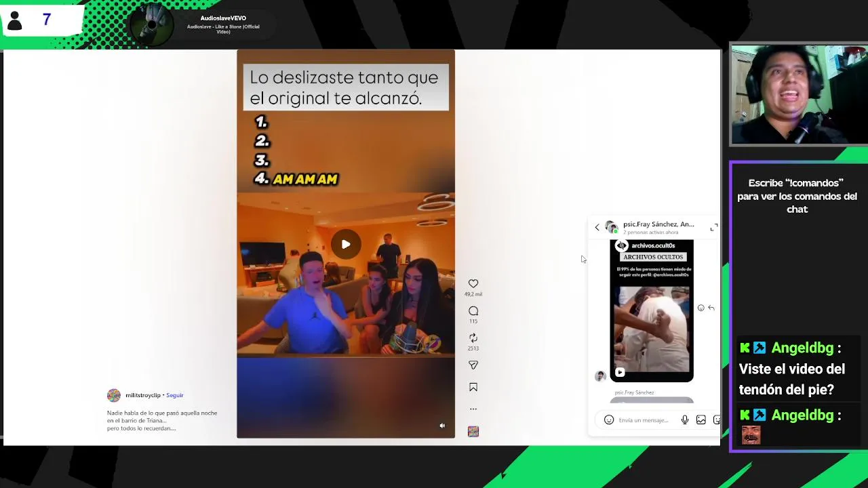
Task: Select the 'Nadie habla de lo que pasó' caption
Action: [x=162, y=420]
